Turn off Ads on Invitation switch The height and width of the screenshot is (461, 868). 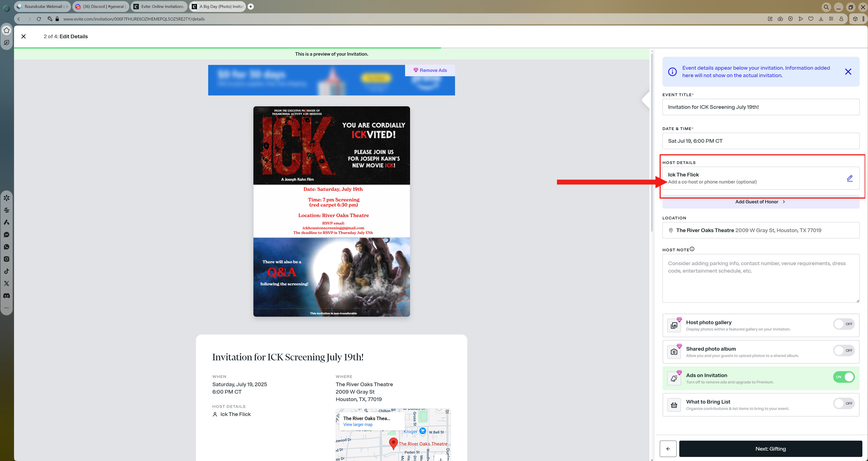click(x=844, y=377)
